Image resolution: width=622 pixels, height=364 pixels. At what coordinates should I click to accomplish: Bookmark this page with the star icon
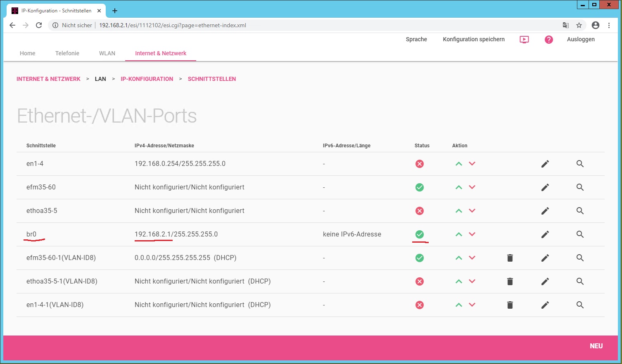click(x=579, y=25)
